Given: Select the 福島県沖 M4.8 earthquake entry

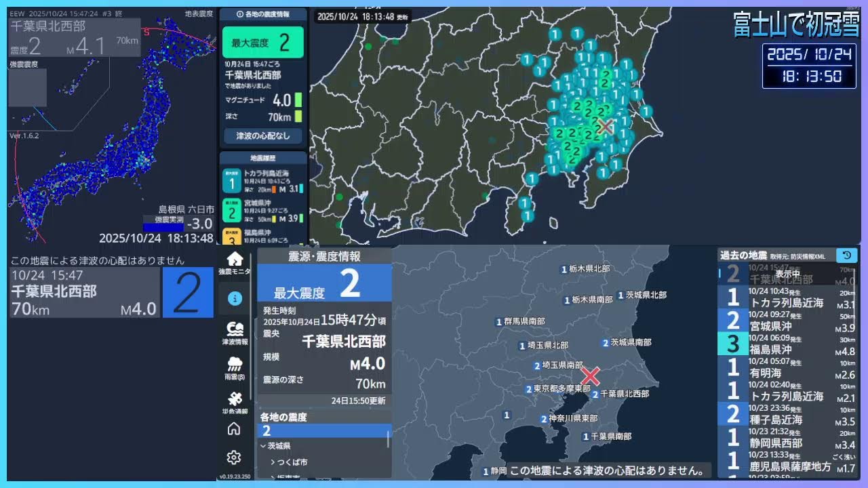Looking at the screenshot, I should coord(787,344).
